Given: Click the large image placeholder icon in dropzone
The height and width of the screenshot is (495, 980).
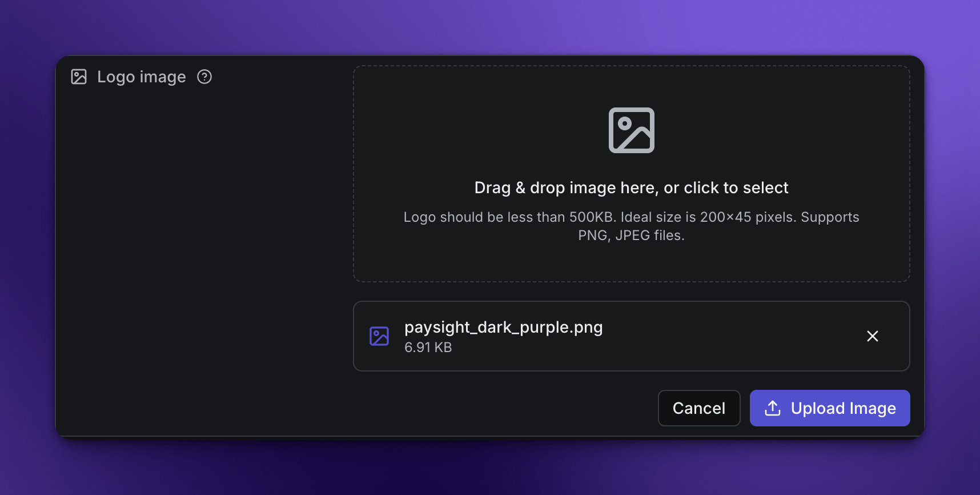Looking at the screenshot, I should click(x=632, y=130).
